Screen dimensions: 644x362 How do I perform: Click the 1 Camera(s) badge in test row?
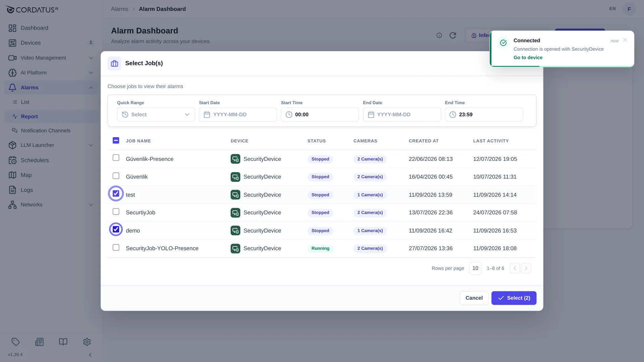click(370, 195)
